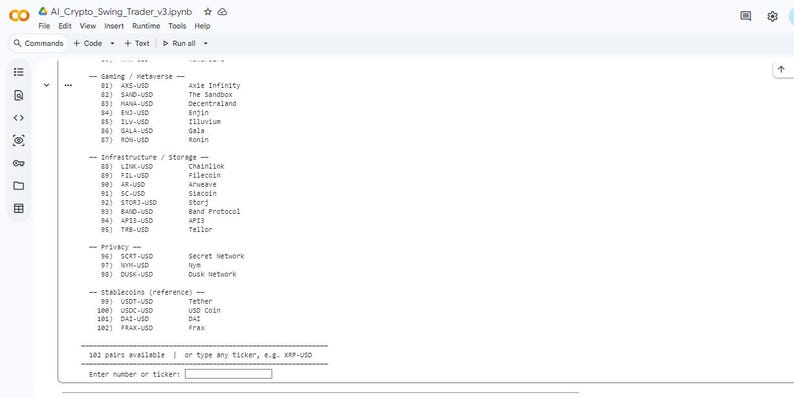Open the code snippets sidebar icon

pyautogui.click(x=19, y=118)
